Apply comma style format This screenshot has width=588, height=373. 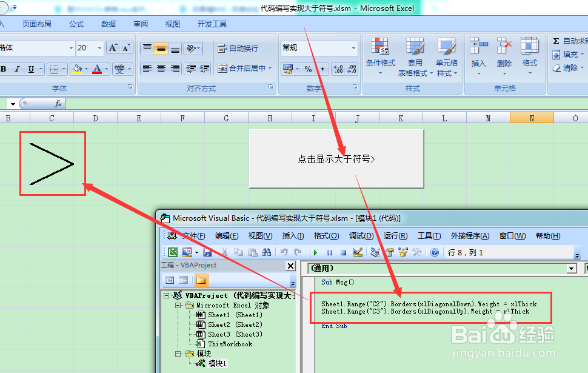(x=322, y=69)
